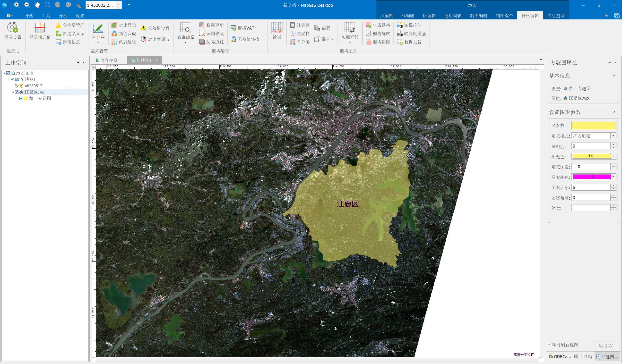
Task: Click the yellow 区参数 color swatch
Action: (594, 125)
